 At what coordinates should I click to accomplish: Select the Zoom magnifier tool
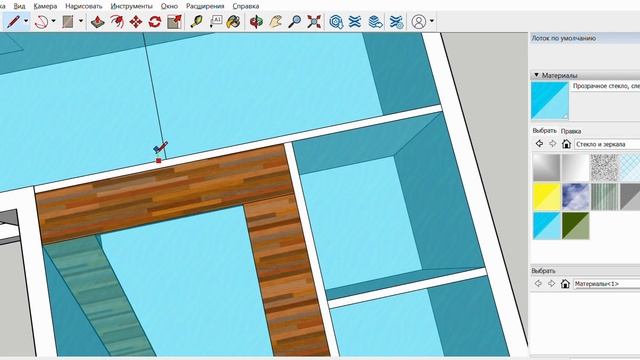(x=294, y=21)
